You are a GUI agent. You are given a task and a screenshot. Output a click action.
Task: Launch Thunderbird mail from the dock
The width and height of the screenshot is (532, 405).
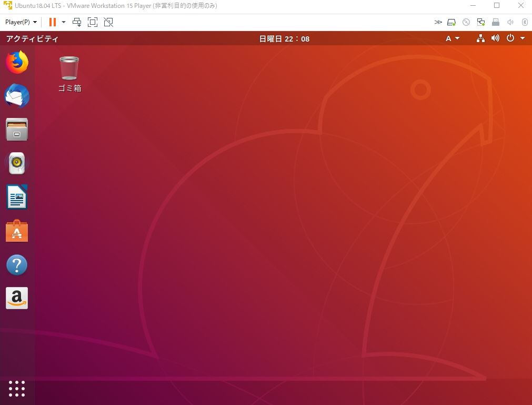17,96
